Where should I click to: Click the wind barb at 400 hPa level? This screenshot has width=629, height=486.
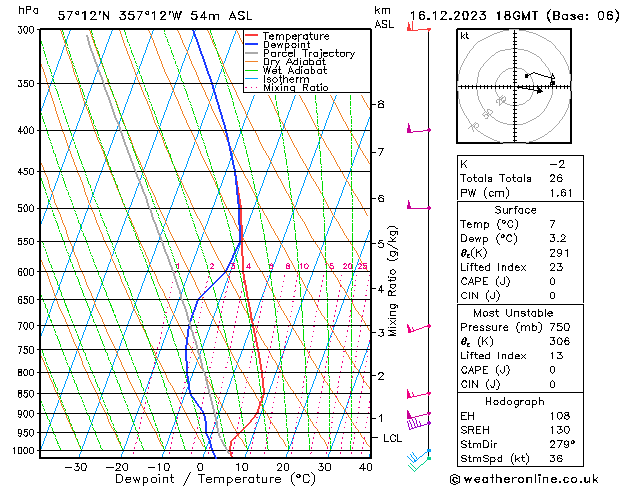pos(418,129)
